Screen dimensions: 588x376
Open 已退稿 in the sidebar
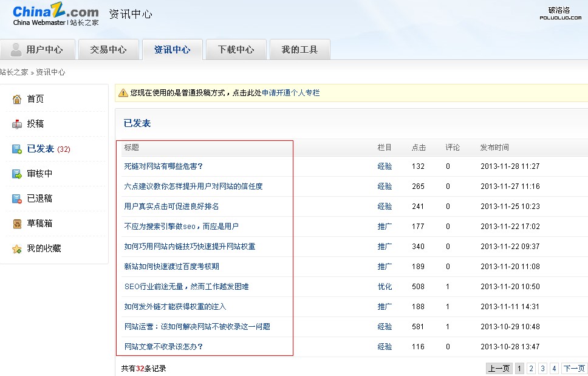tap(39, 198)
